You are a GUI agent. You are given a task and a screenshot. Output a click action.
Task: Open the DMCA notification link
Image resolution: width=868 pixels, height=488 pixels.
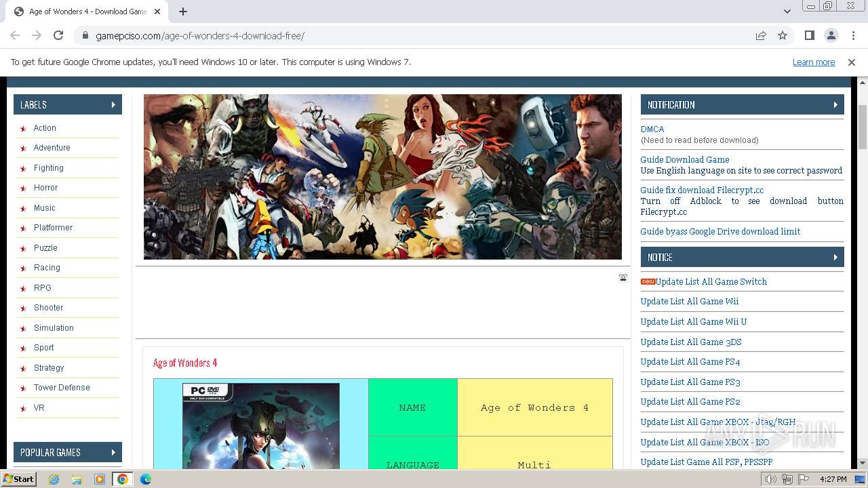(x=652, y=129)
